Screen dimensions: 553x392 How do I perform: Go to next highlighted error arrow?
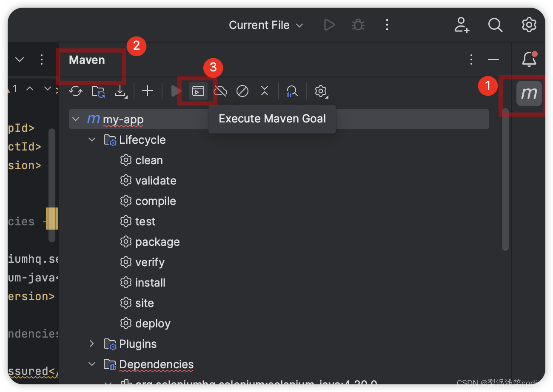click(48, 89)
